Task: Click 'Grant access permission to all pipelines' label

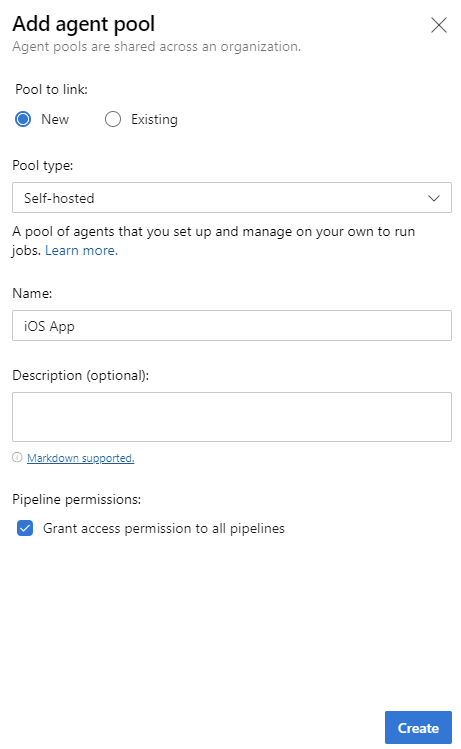Action: tap(164, 528)
